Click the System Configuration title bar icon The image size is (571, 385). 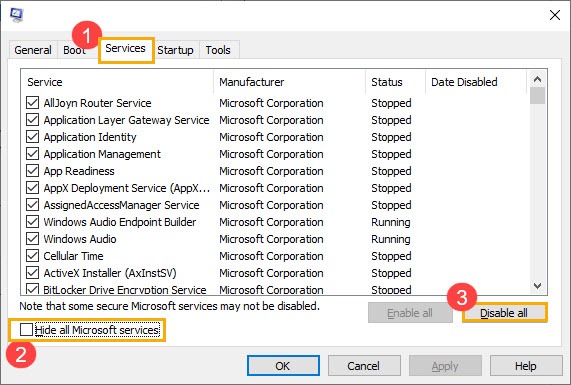(x=16, y=15)
